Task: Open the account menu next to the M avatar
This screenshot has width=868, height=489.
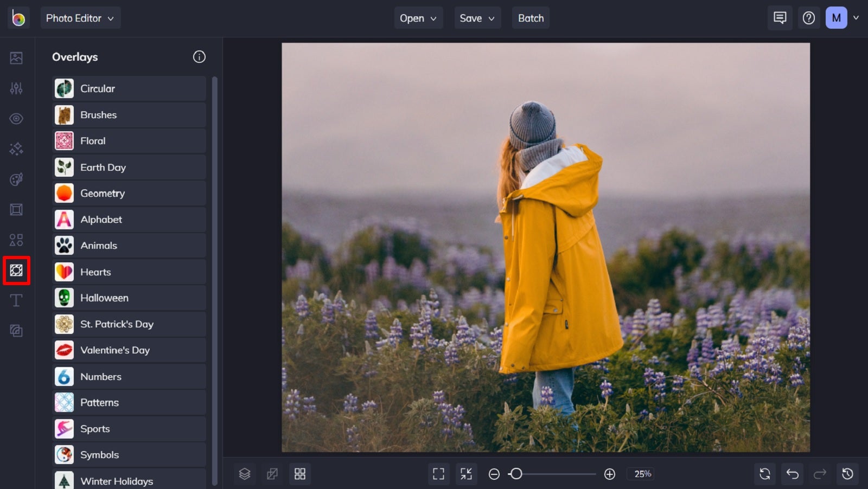Action: (x=856, y=17)
